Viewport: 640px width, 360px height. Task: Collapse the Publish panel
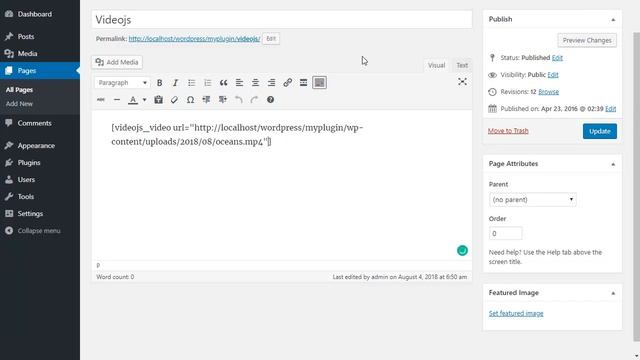pyautogui.click(x=613, y=20)
